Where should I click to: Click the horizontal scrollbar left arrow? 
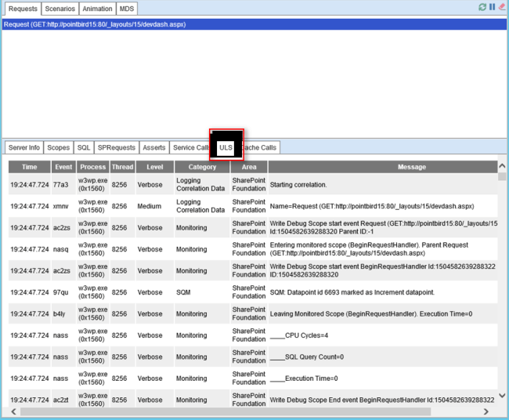pyautogui.click(x=13, y=411)
